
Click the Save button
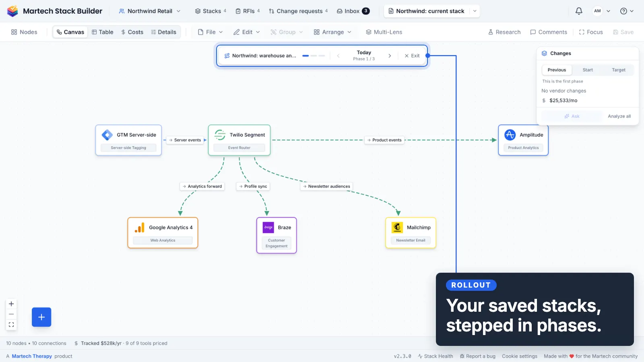(x=623, y=32)
